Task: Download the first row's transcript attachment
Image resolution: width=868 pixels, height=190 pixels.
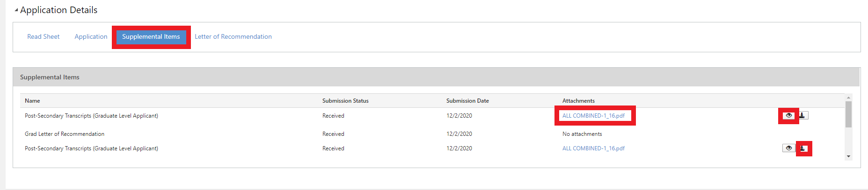Action: point(802,115)
